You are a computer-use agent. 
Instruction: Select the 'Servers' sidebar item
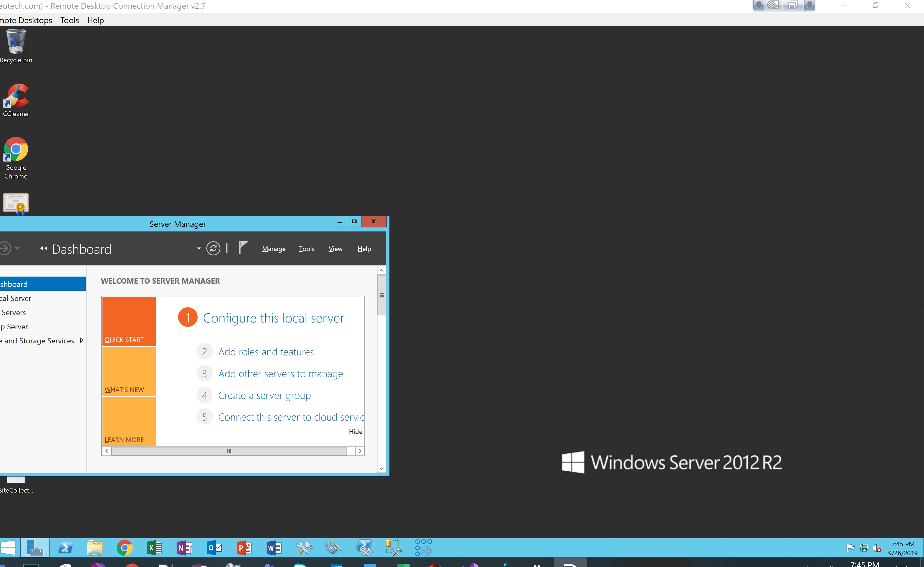click(x=43, y=312)
